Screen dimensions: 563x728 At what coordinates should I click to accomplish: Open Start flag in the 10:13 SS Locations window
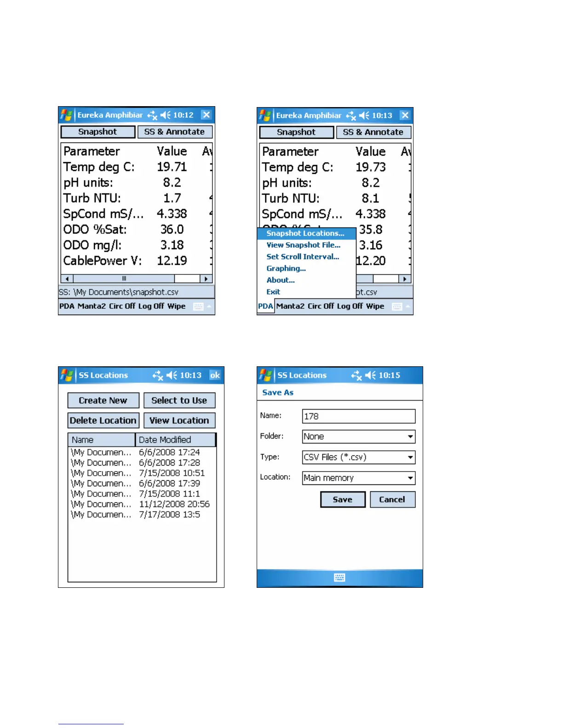coord(67,375)
